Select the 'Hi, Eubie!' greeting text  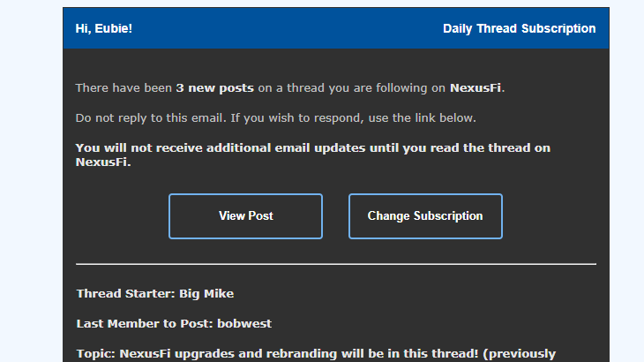click(x=104, y=28)
